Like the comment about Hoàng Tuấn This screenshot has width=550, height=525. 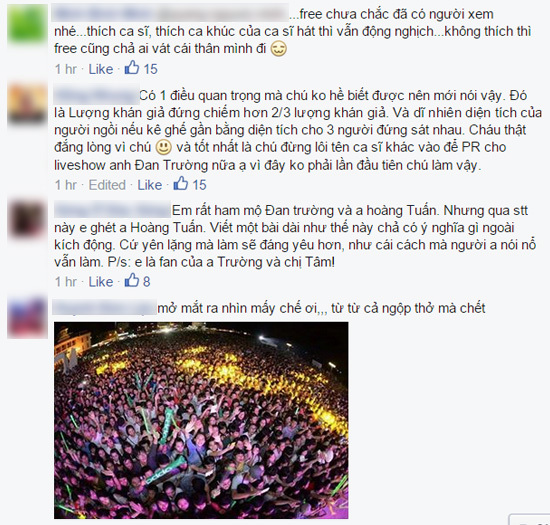pyautogui.click(x=101, y=282)
